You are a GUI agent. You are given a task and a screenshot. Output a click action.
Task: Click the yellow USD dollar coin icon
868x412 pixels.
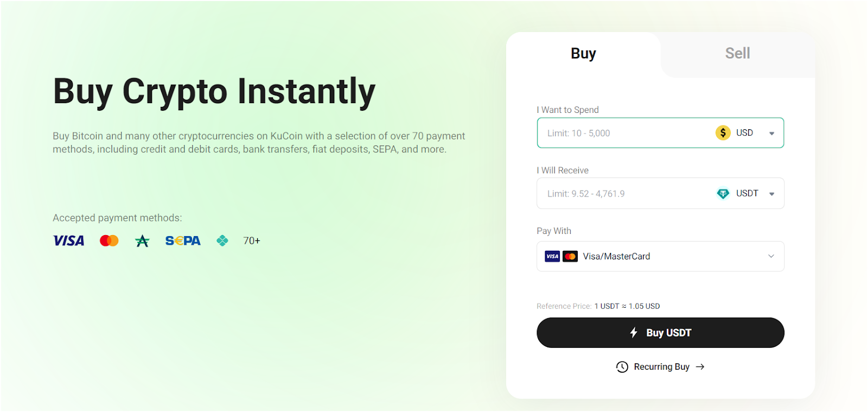click(x=723, y=132)
